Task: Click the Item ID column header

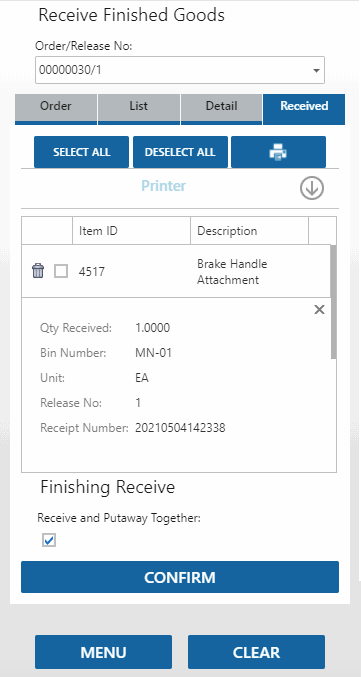Action: click(x=131, y=231)
